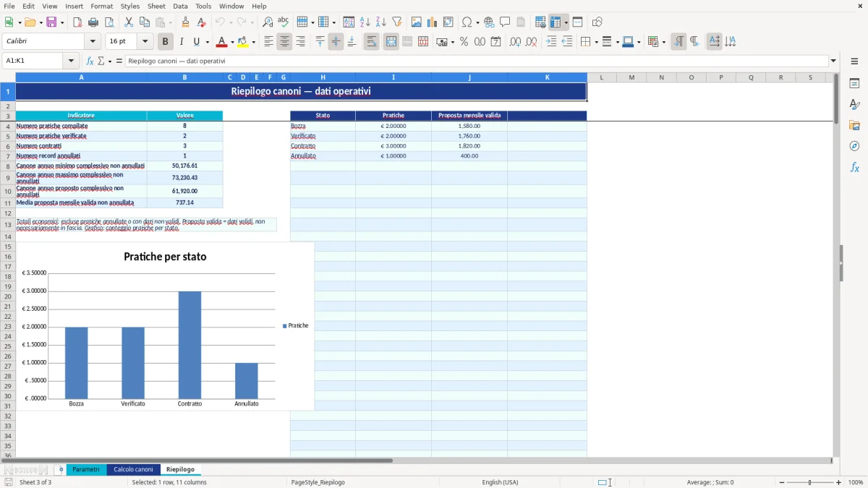
Task: Open the sidebar Properties panel icon
Action: [854, 84]
